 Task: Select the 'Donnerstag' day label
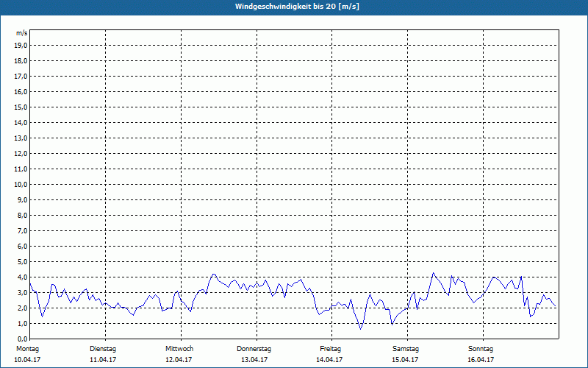[x=254, y=349]
